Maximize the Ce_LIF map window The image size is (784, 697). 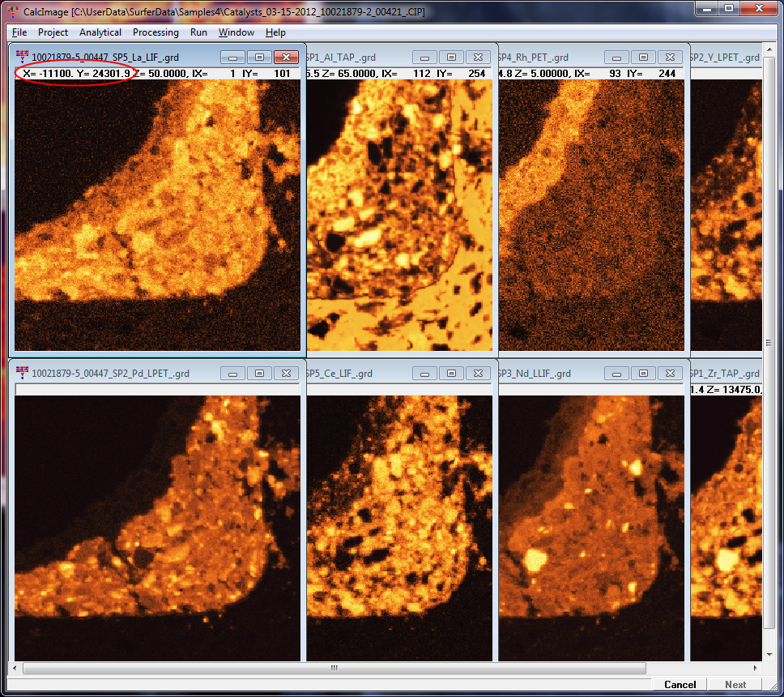click(451, 374)
